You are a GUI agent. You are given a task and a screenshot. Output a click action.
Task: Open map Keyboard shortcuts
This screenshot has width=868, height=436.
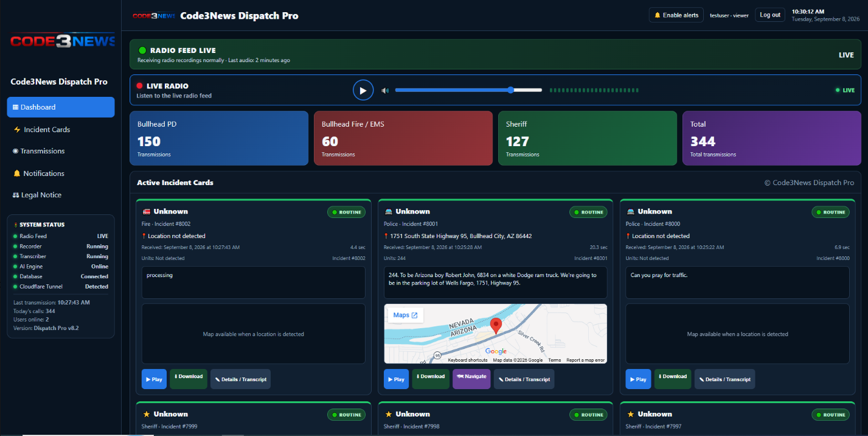click(467, 360)
